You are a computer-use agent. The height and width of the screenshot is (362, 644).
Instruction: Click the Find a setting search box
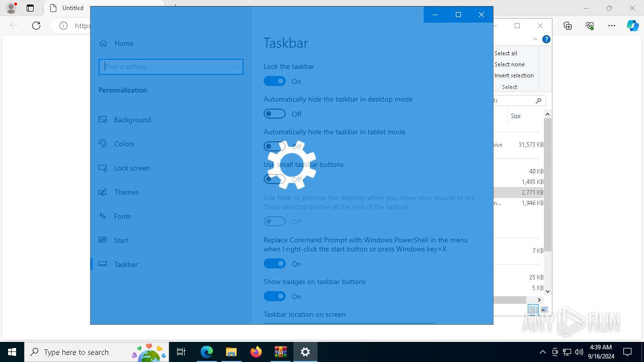click(x=171, y=66)
